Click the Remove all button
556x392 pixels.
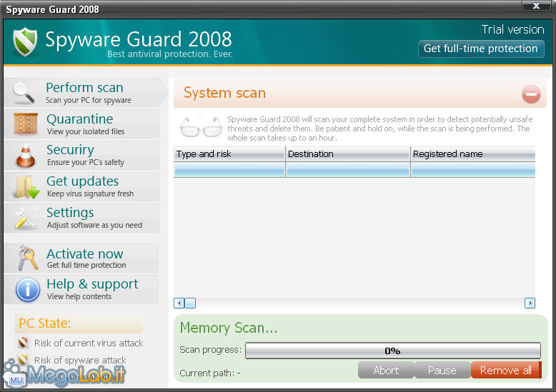[x=506, y=370]
